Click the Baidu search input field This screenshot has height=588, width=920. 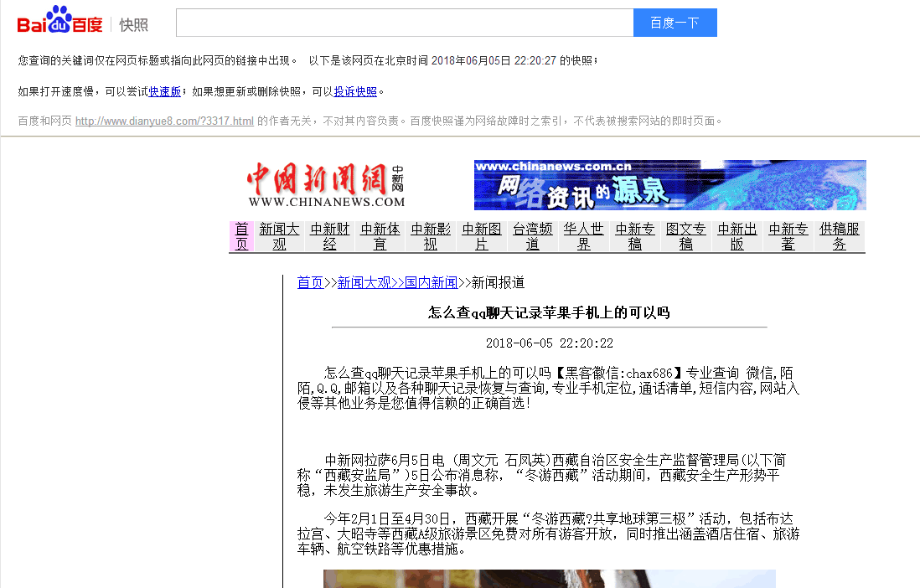pos(404,23)
